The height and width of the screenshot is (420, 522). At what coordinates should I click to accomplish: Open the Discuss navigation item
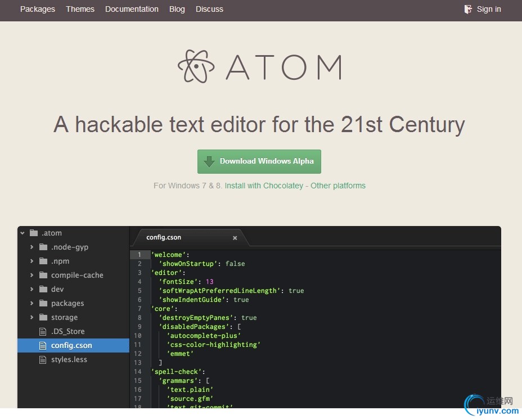[x=209, y=10]
